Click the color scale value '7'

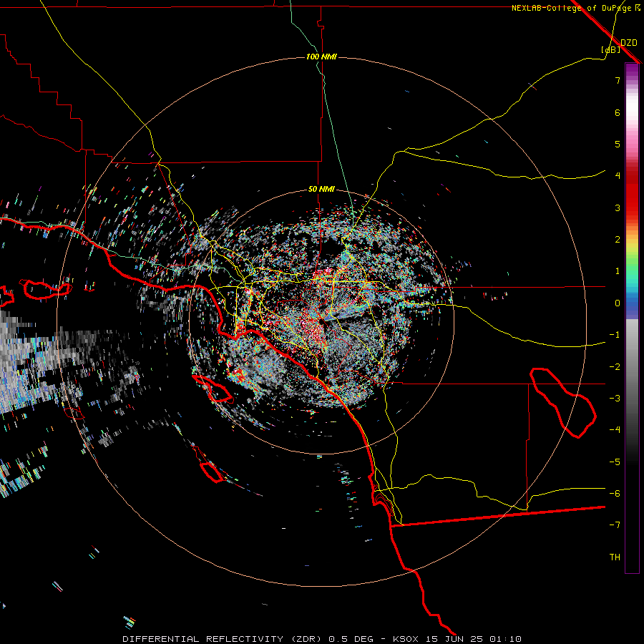(618, 80)
